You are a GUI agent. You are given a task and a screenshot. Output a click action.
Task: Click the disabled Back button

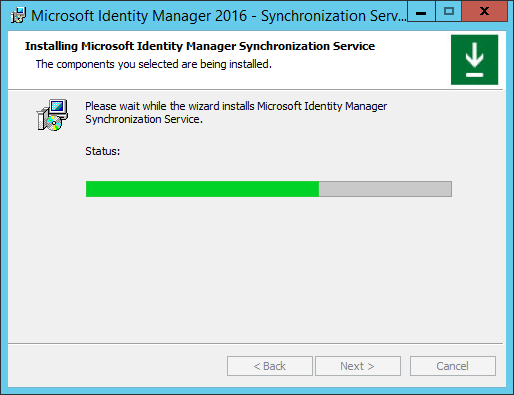[270, 366]
